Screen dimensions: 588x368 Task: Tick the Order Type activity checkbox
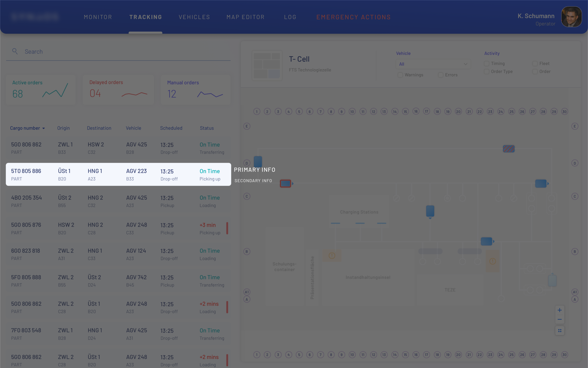coord(486,72)
